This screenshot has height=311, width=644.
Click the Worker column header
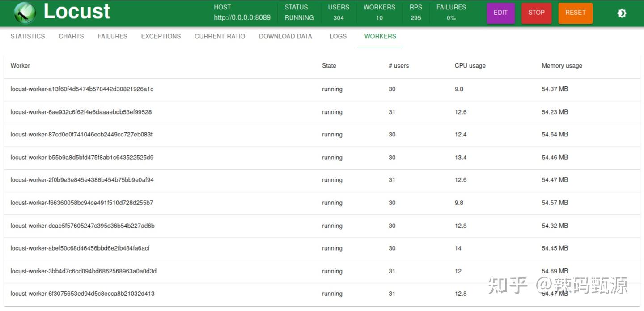tap(20, 66)
